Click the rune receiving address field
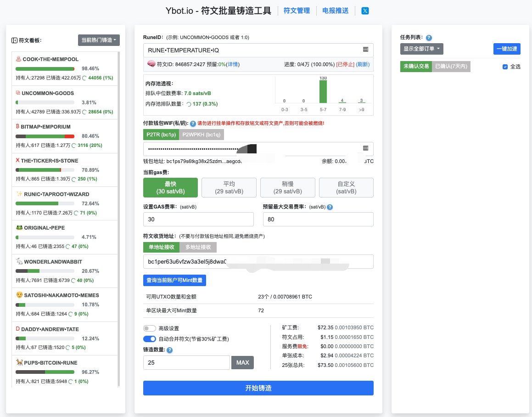This screenshot has height=417, width=532. (x=258, y=261)
